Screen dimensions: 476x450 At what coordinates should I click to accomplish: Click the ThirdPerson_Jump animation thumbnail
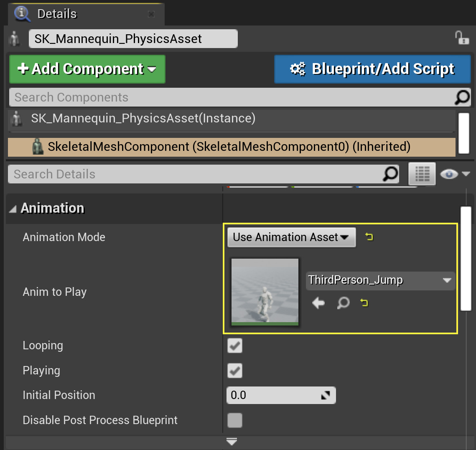click(265, 292)
